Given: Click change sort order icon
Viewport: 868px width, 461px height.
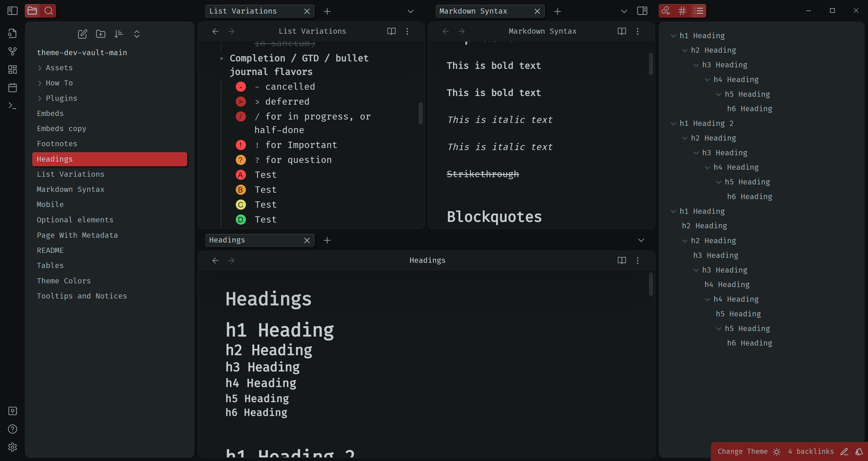Looking at the screenshot, I should coord(119,34).
